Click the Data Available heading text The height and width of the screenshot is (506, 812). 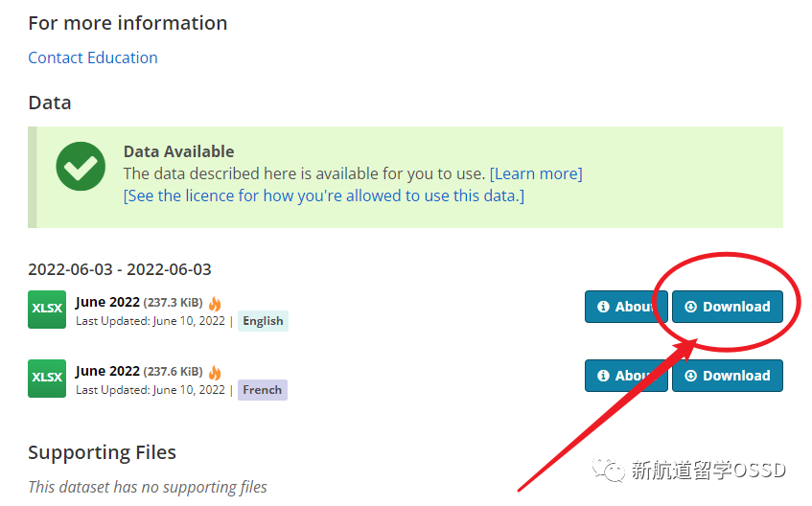tap(178, 151)
